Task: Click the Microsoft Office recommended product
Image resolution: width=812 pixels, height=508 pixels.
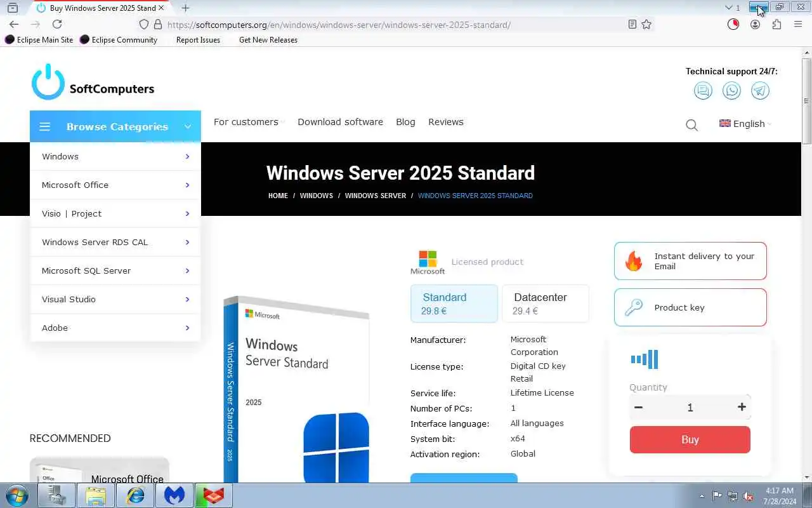Action: pyautogui.click(x=100, y=470)
